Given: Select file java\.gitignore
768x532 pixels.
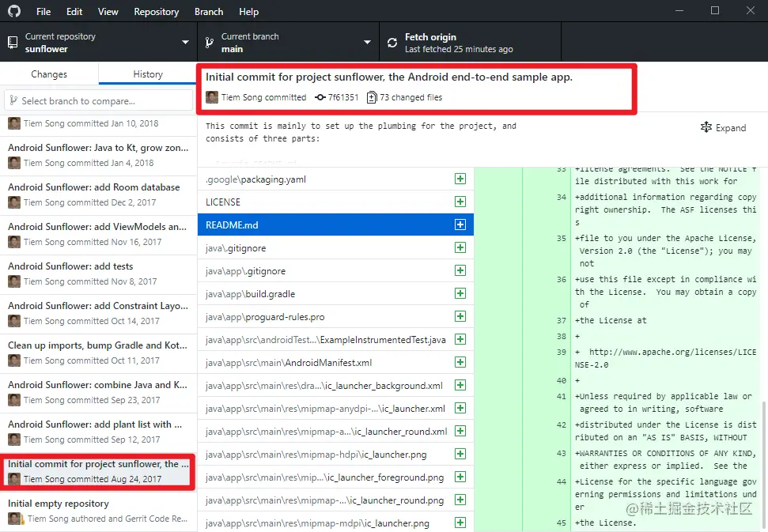Looking at the screenshot, I should (335, 247).
